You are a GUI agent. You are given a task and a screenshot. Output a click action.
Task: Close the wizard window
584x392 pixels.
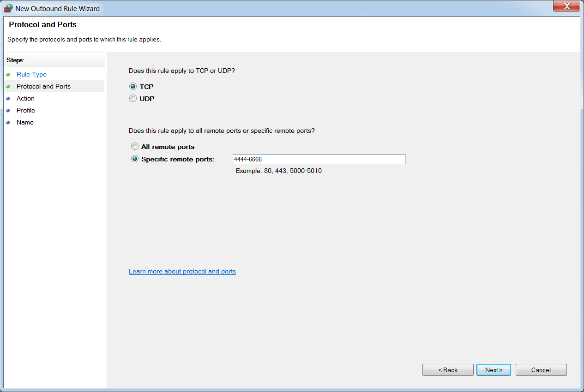pyautogui.click(x=566, y=6)
